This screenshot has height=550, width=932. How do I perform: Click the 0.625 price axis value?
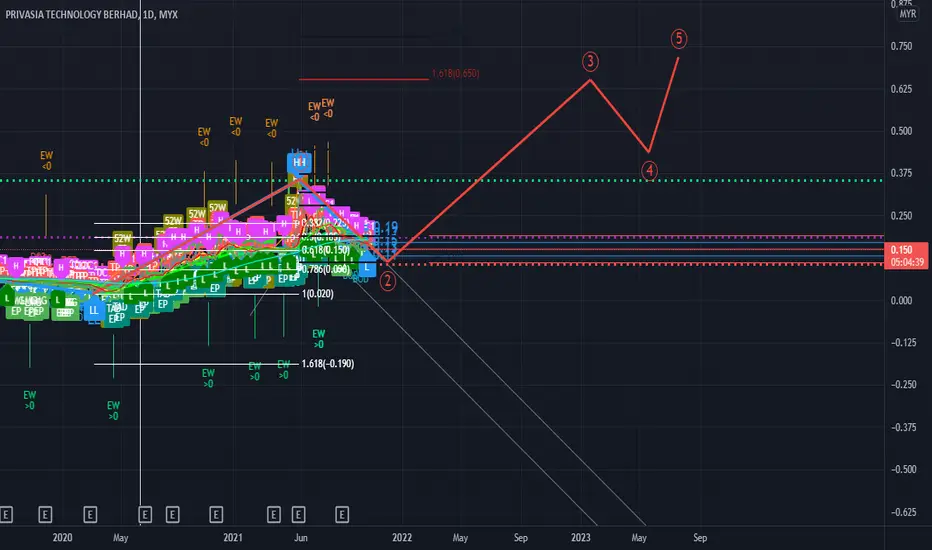pos(901,89)
